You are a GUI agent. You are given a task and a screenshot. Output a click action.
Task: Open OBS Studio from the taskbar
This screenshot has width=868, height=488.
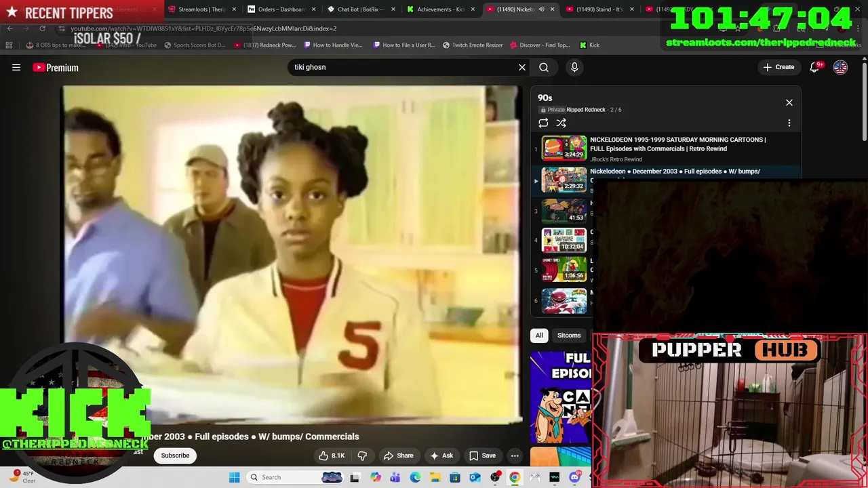(x=496, y=477)
